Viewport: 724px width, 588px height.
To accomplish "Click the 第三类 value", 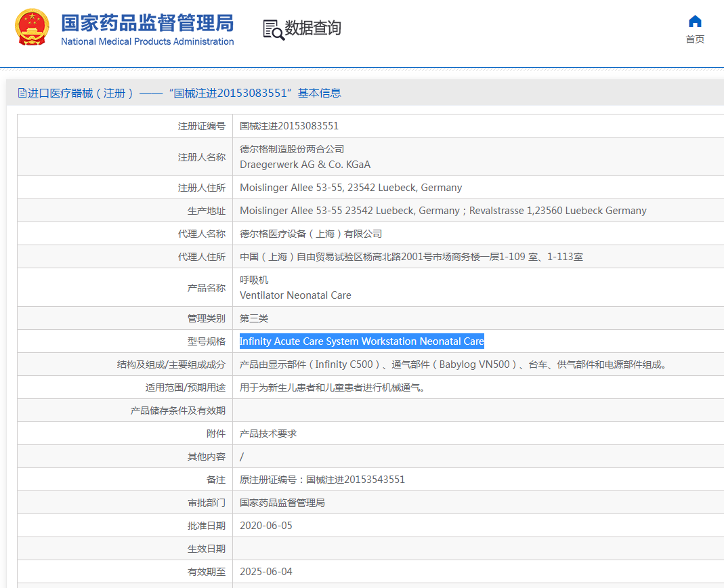I will pyautogui.click(x=254, y=318).
